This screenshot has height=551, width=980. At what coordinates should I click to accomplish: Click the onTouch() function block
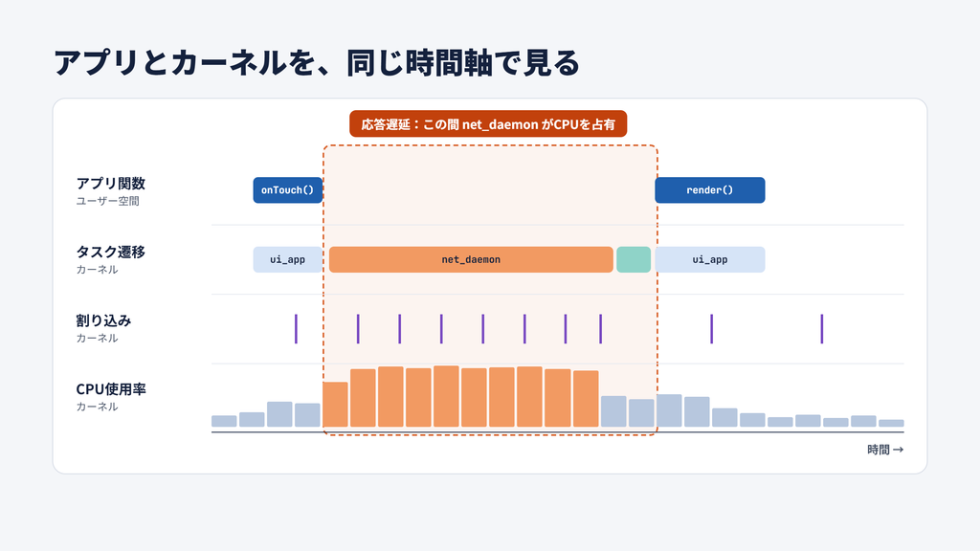287,190
